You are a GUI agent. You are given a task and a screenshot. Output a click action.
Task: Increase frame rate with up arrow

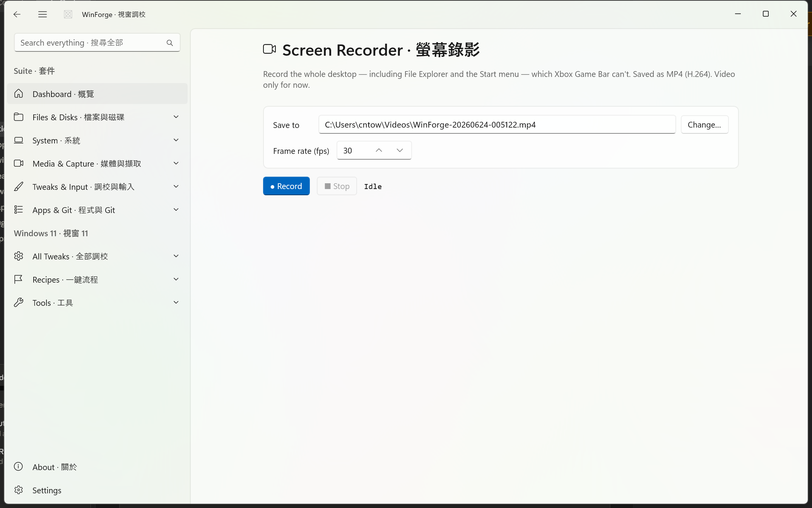click(x=379, y=150)
